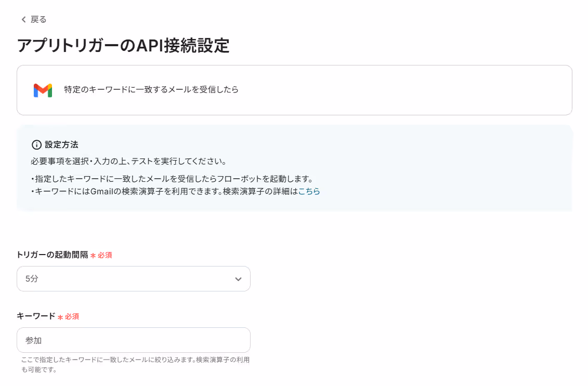This screenshot has height=386, width=588.
Task: Click the 必須 marker next to キーワード
Action: 68,317
